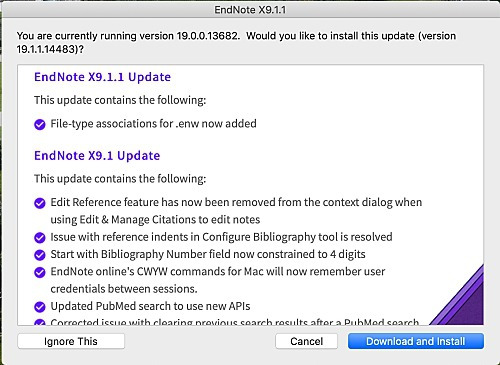Click the Edit Reference feature removed note
The image size is (500, 365).
click(x=236, y=211)
